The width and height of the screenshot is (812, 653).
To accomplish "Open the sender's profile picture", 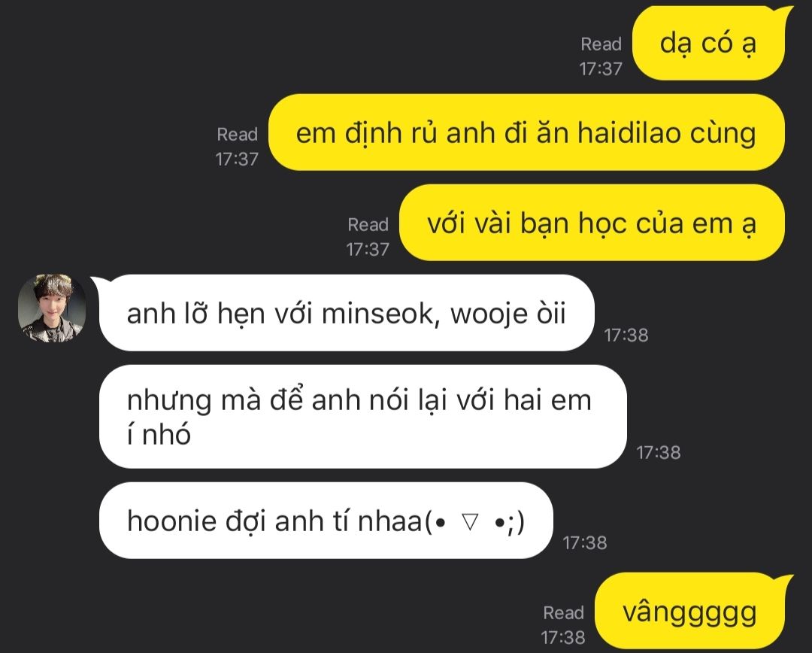I will pos(52,308).
